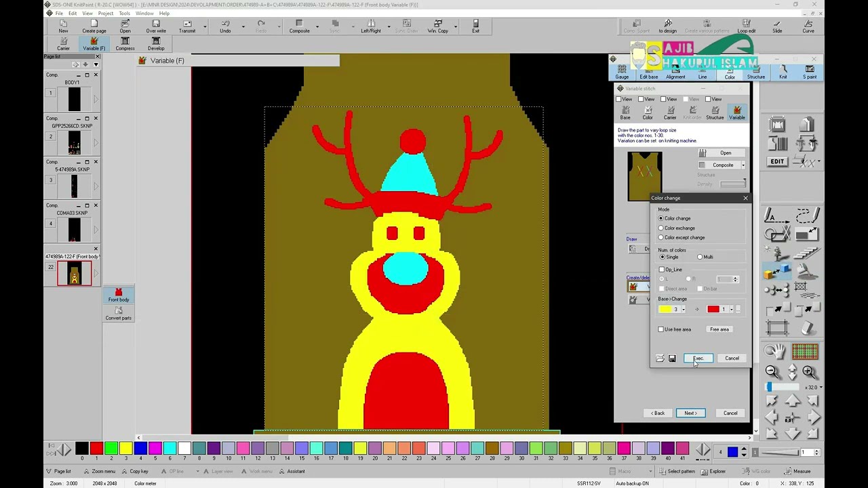Screen dimensions: 868x488
Task: Pick the red color 1 palette swatch
Action: coord(96,448)
